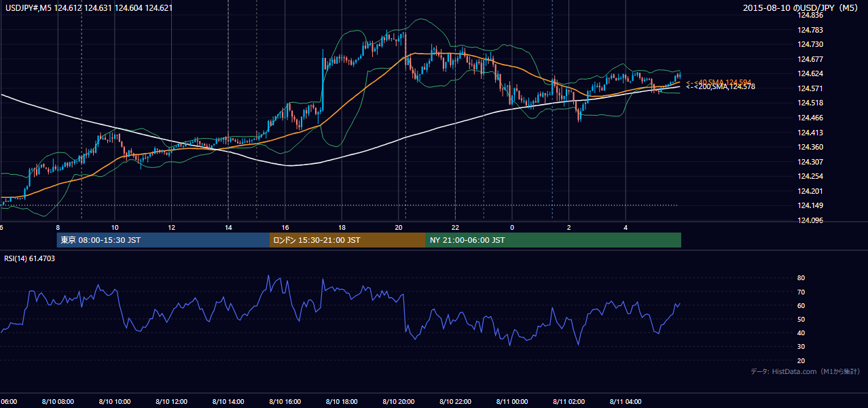Click price axis label 124.413
Image resolution: width=868 pixels, height=408 pixels.
pyautogui.click(x=812, y=133)
